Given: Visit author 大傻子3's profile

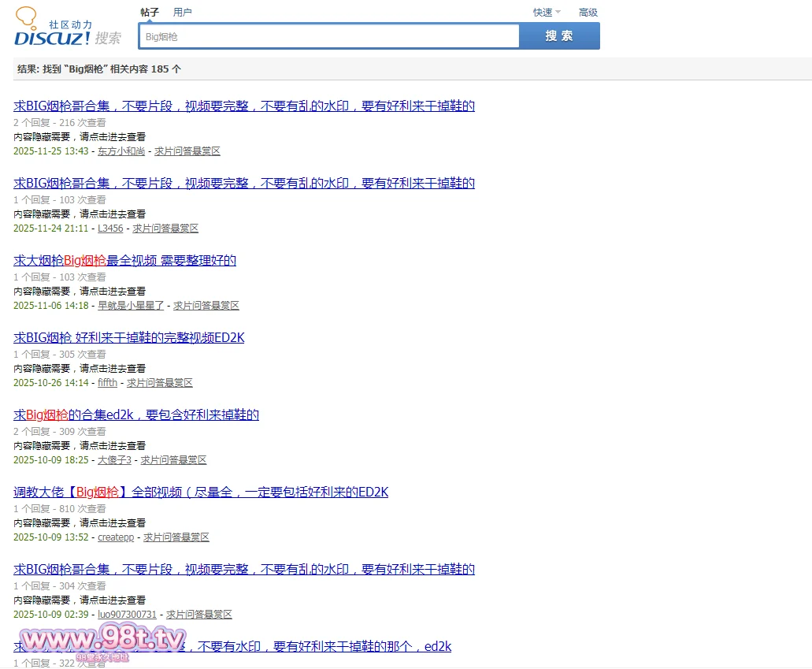Looking at the screenshot, I should pos(114,460).
